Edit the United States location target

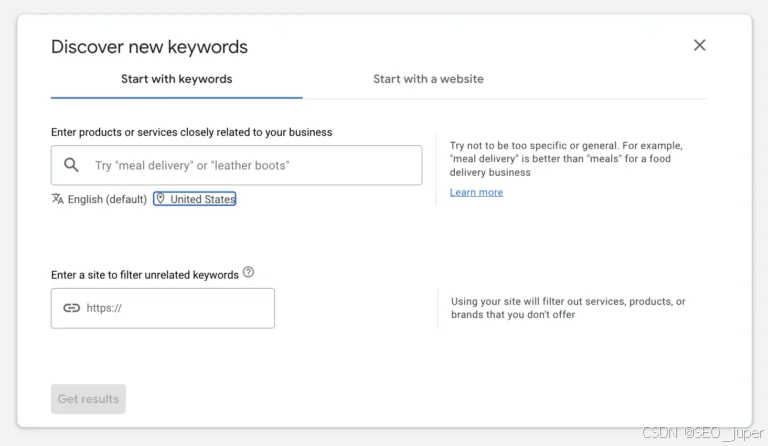(202, 199)
